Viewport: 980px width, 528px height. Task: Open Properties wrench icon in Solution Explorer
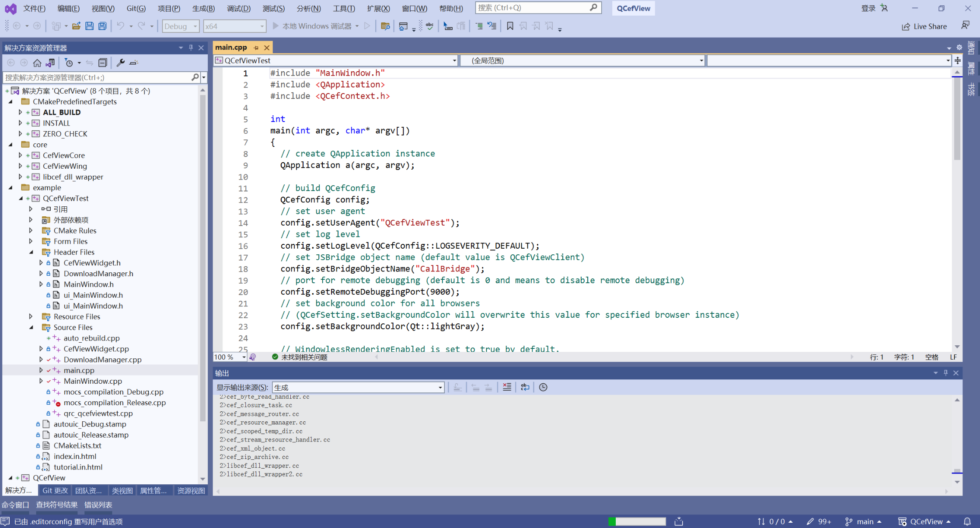(x=121, y=63)
